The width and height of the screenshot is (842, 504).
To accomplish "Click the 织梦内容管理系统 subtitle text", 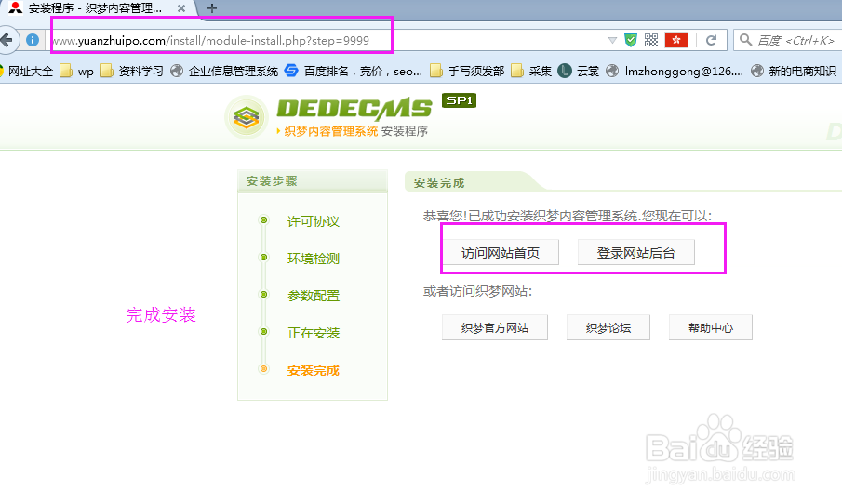I will pos(331,131).
